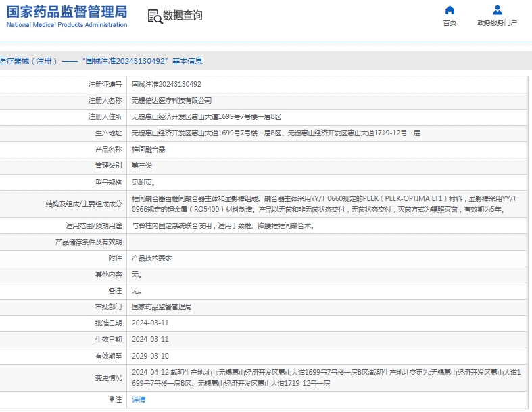Screen dimensions: 532x412
Task: Click approval date 2024-03-11 in 批准日期 row
Action: pos(150,323)
